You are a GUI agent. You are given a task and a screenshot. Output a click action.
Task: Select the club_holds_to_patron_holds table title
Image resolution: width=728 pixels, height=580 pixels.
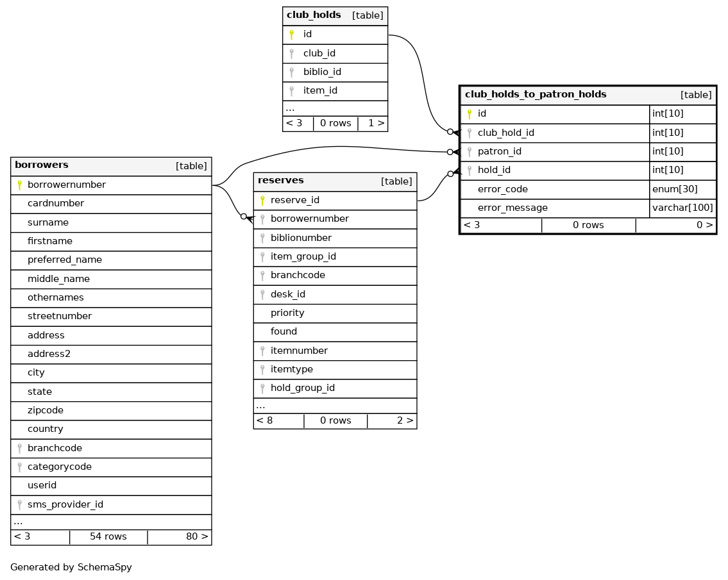point(536,95)
